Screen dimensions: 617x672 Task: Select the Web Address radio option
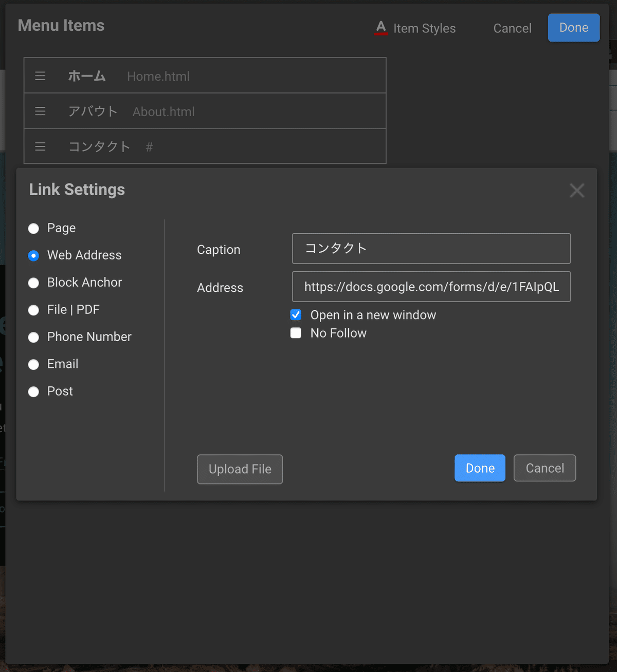pyautogui.click(x=33, y=256)
